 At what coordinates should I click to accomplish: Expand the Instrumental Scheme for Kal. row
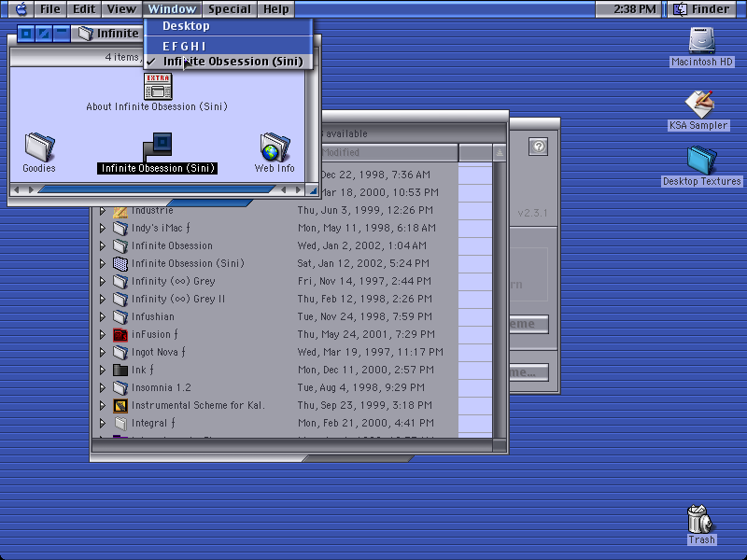tap(103, 405)
